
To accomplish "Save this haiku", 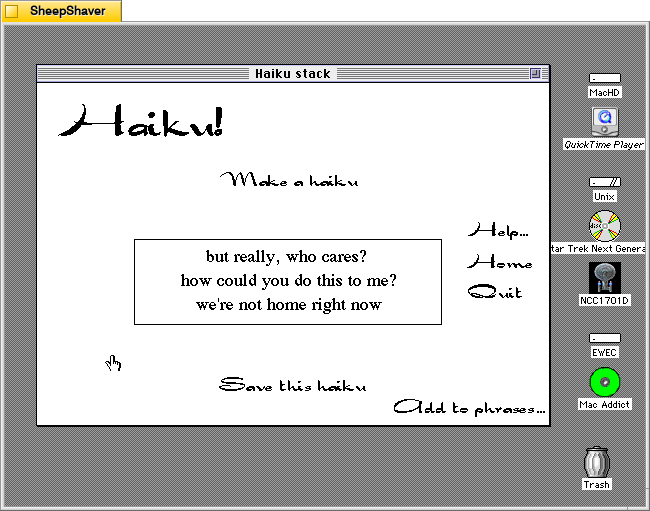I will click(292, 385).
